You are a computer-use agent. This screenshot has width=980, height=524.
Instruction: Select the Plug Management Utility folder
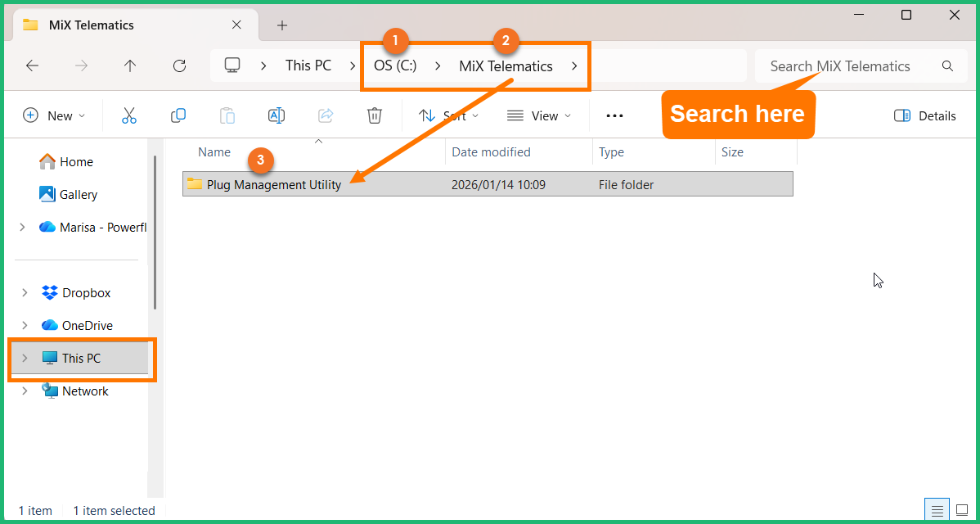click(488, 184)
